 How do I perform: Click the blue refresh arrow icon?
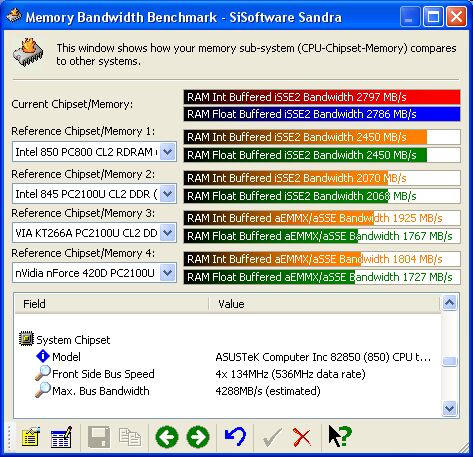click(x=235, y=437)
